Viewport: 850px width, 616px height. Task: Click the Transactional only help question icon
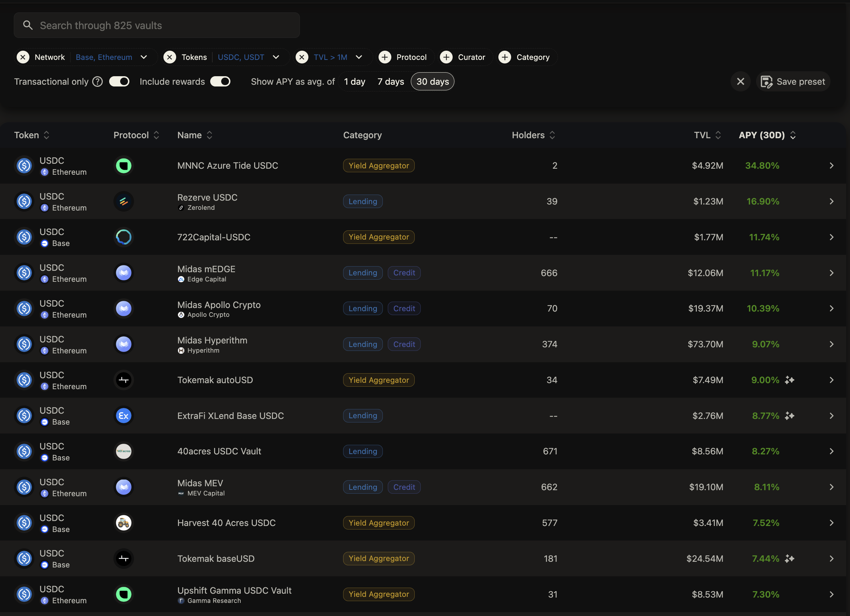(97, 81)
